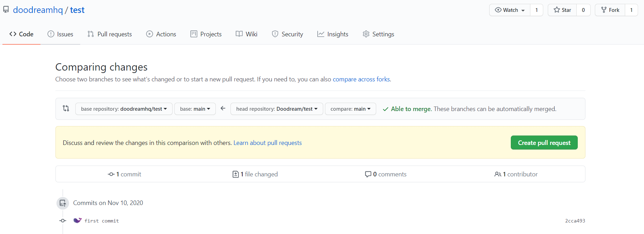Switch to the Issues tab
This screenshot has width=644, height=234.
point(60,34)
